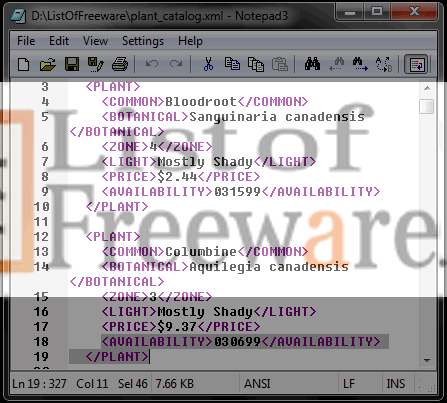Click Sel 46 status bar entry
The height and width of the screenshot is (403, 447).
coord(133,384)
